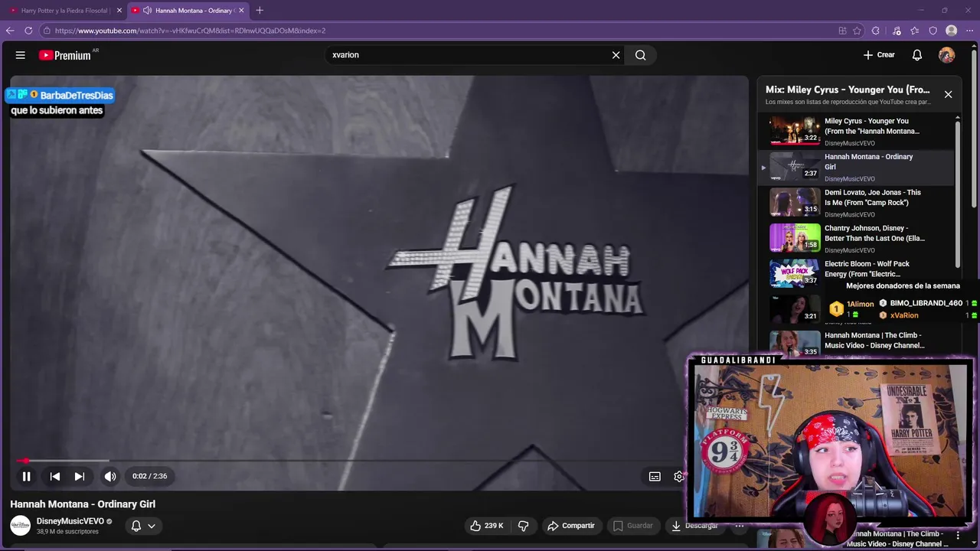Screen dimensions: 980x551
Task: Select the Hannah Montana - Ordinary Girl title
Action: pyautogui.click(x=83, y=504)
